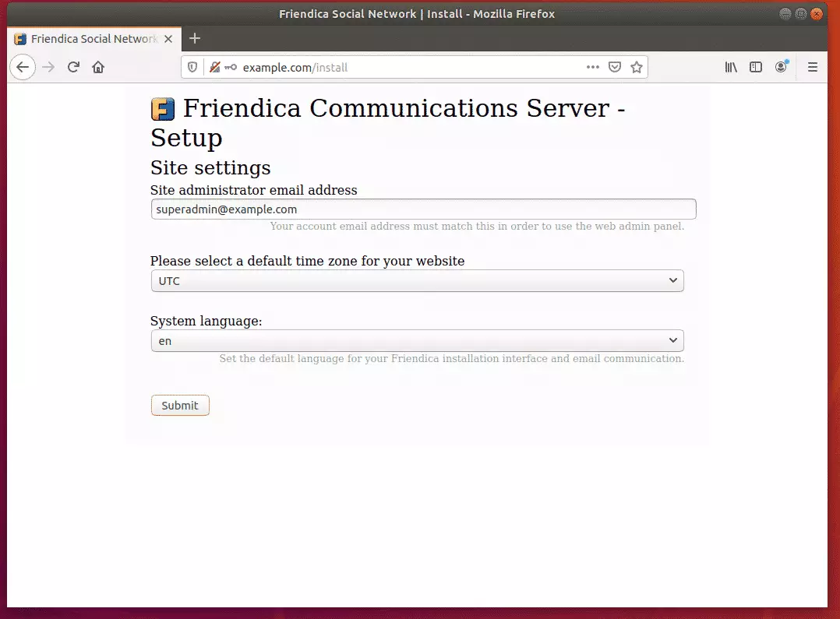Toggle the sidebar view icon
840x619 pixels.
tap(755, 68)
